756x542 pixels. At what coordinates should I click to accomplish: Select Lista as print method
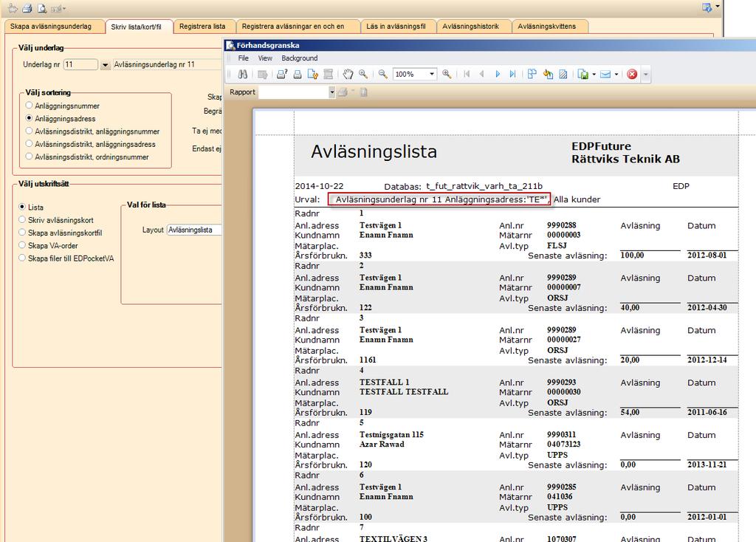coord(31,207)
